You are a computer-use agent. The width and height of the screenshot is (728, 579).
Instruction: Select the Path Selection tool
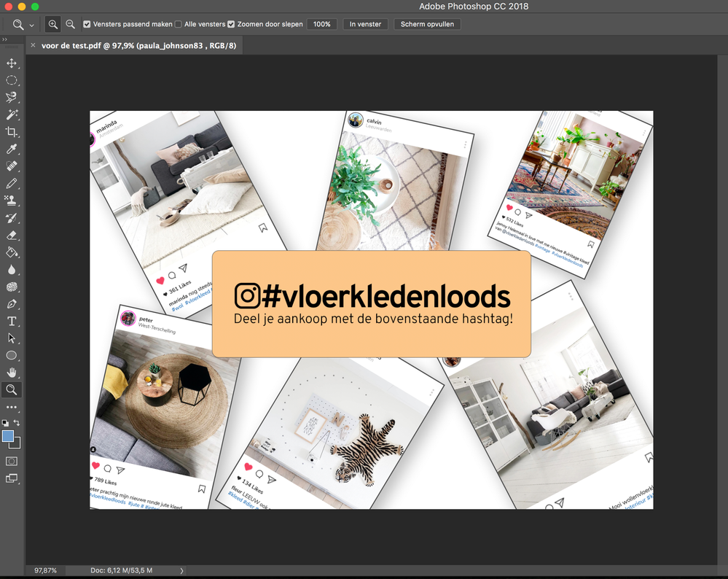point(12,338)
